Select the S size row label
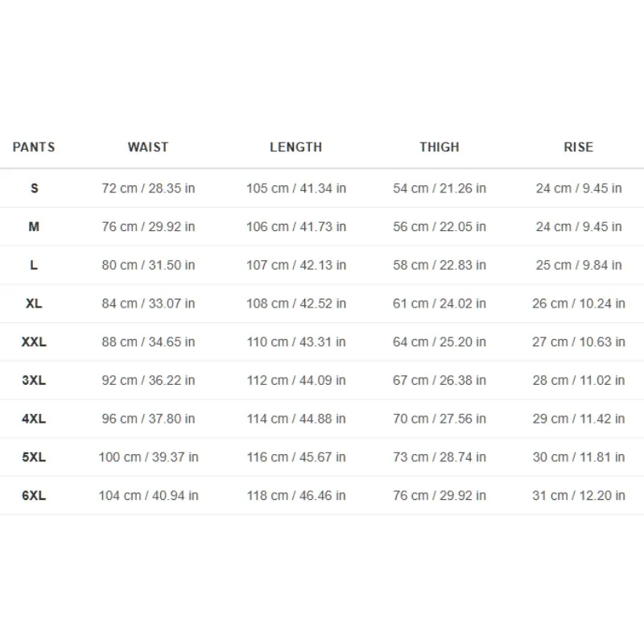The image size is (644, 644). pos(34,188)
